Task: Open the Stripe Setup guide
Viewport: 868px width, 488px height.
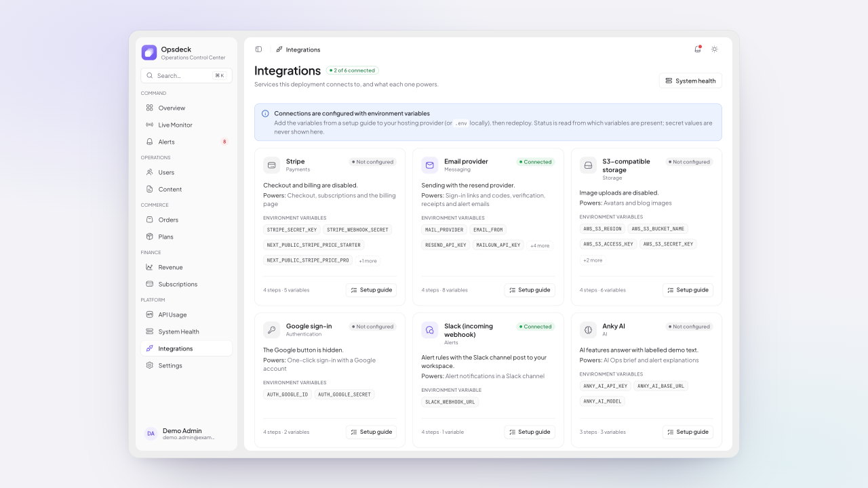Action: [x=371, y=290]
